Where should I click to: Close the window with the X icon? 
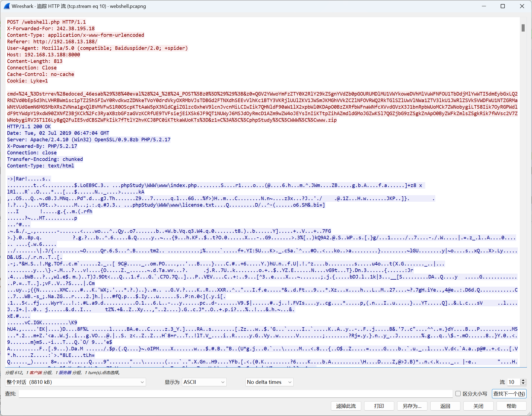pos(522,6)
